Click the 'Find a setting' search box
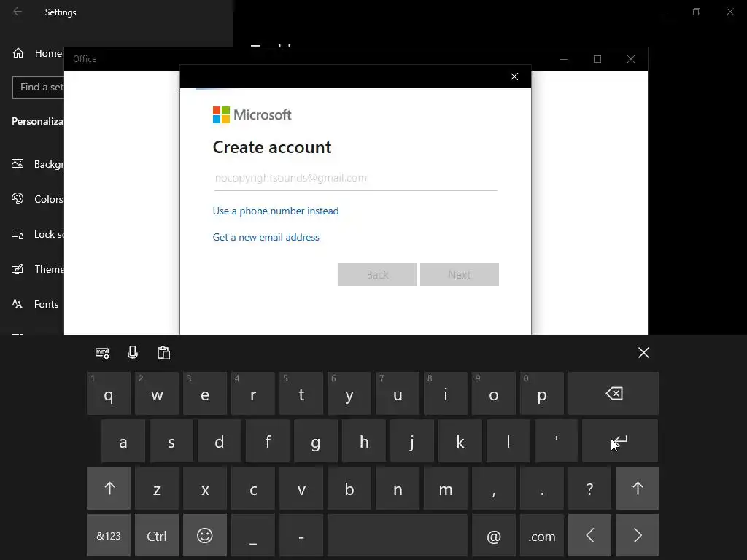The height and width of the screenshot is (560, 747). click(38, 87)
